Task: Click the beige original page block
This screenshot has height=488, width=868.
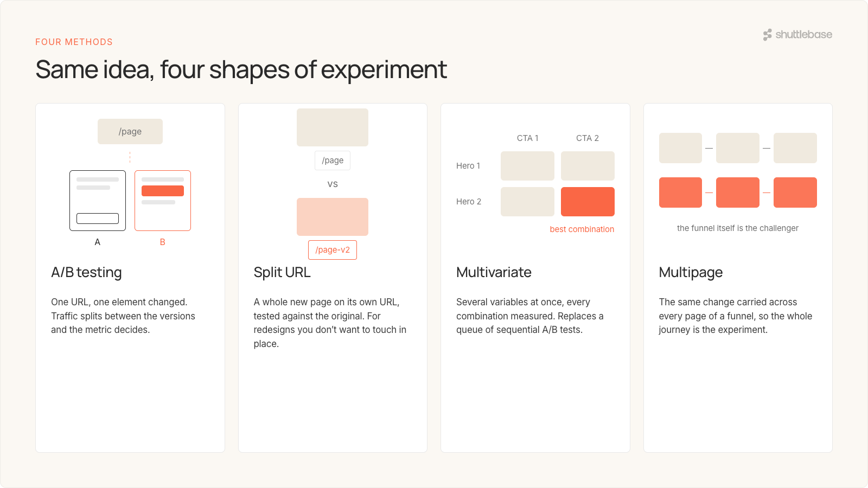Action: click(333, 127)
